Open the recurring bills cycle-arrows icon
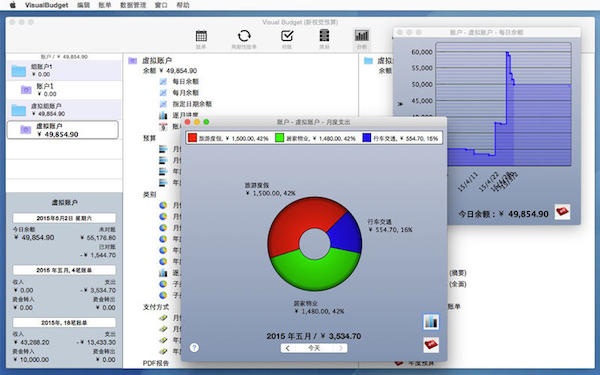600x375 pixels. coord(244,36)
